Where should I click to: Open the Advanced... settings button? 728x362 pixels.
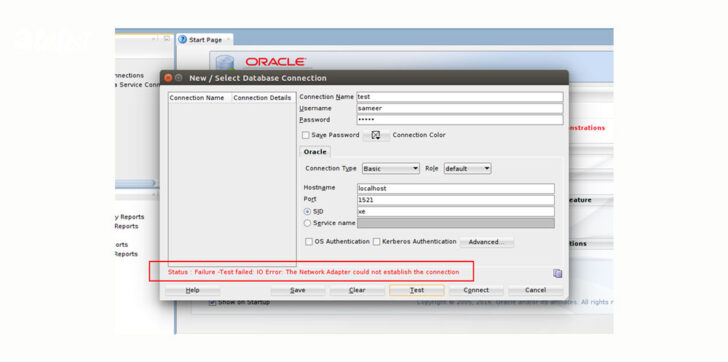487,242
